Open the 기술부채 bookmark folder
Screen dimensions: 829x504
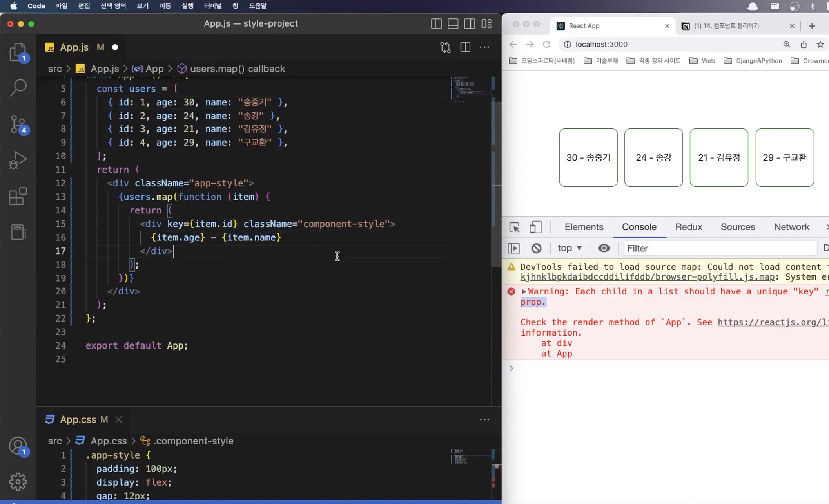[600, 61]
